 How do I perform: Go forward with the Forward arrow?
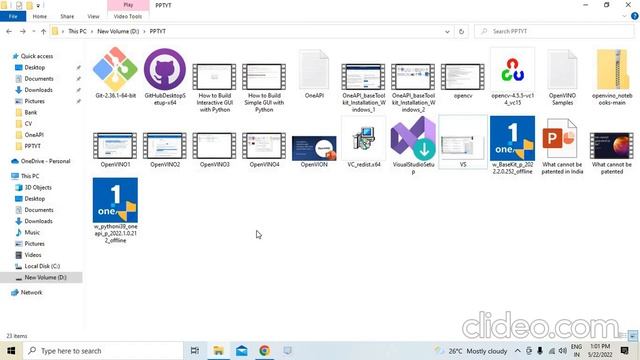coord(23,31)
